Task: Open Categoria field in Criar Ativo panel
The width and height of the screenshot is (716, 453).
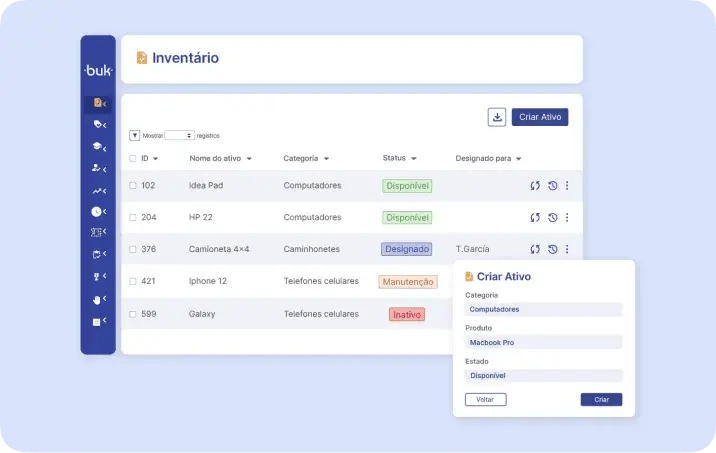Action: (543, 309)
